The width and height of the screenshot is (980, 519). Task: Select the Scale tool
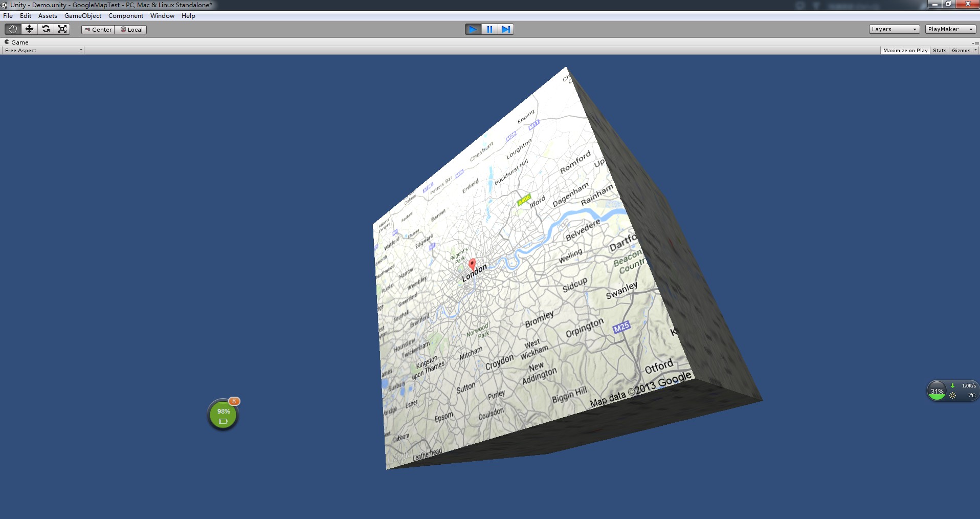point(62,29)
